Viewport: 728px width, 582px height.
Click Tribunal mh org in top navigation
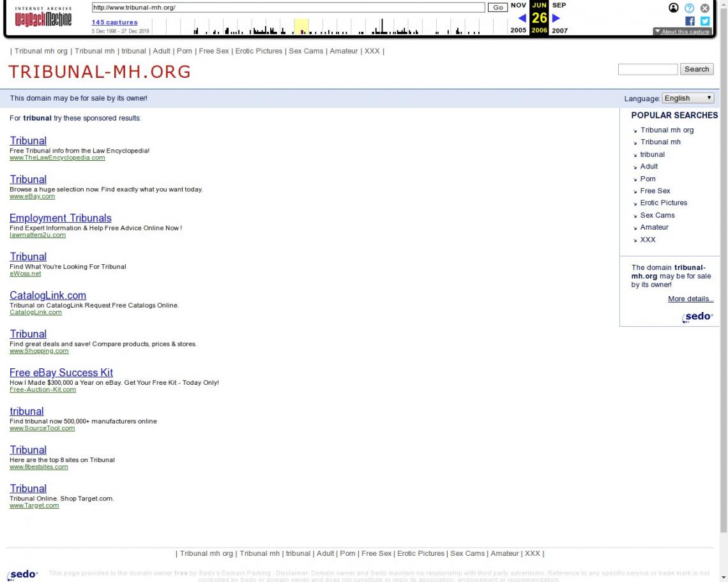[41, 51]
